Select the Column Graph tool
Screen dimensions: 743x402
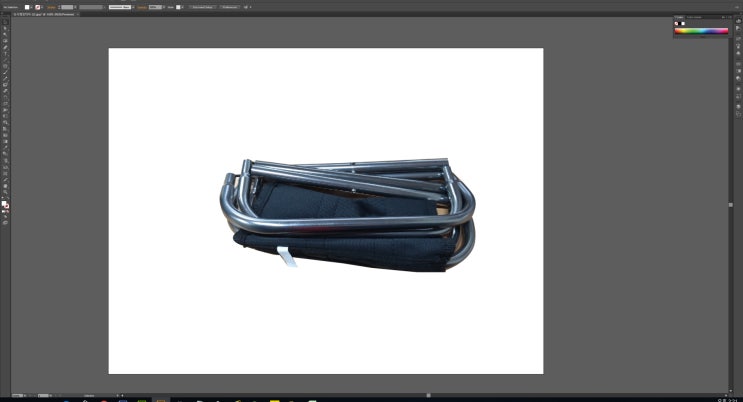[5, 167]
